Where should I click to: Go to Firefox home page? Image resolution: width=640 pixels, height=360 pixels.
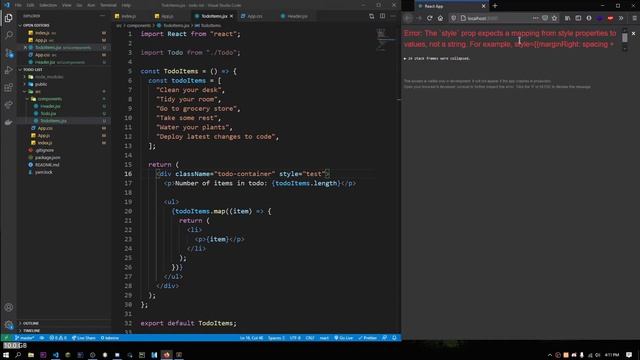(x=440, y=18)
